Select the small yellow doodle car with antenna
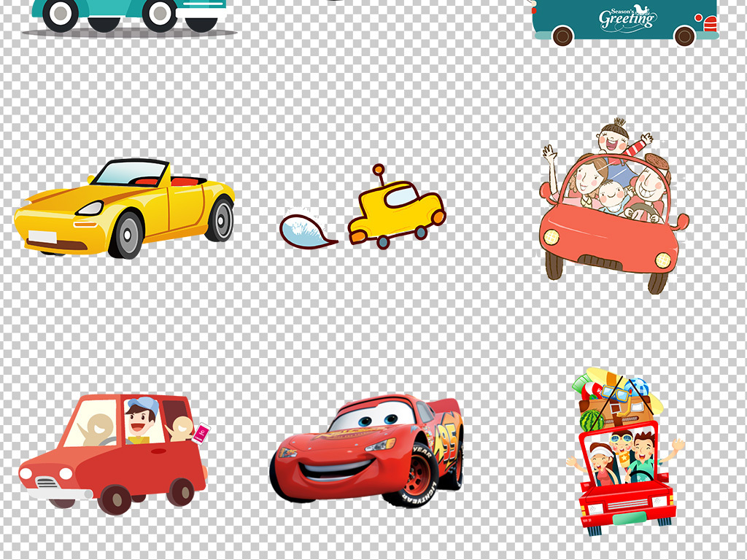The width and height of the screenshot is (747, 560). pos(397,207)
